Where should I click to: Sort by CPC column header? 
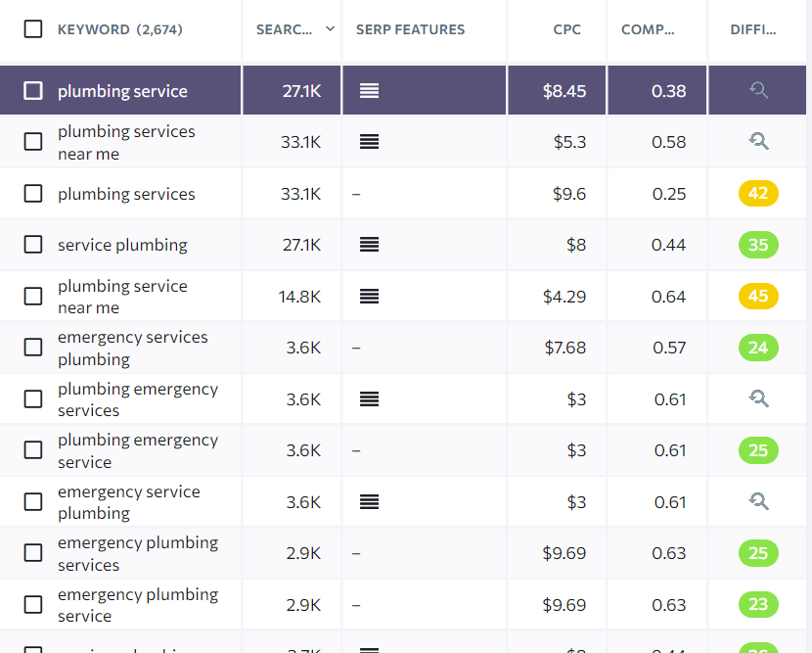[566, 29]
